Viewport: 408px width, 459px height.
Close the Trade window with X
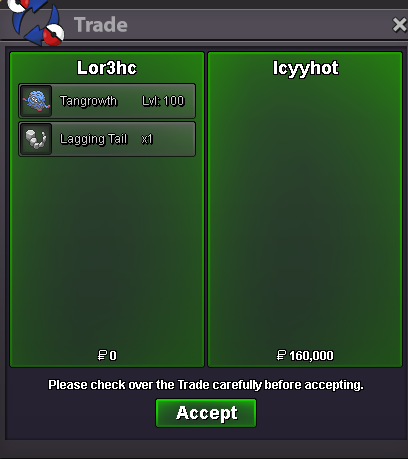point(399,25)
